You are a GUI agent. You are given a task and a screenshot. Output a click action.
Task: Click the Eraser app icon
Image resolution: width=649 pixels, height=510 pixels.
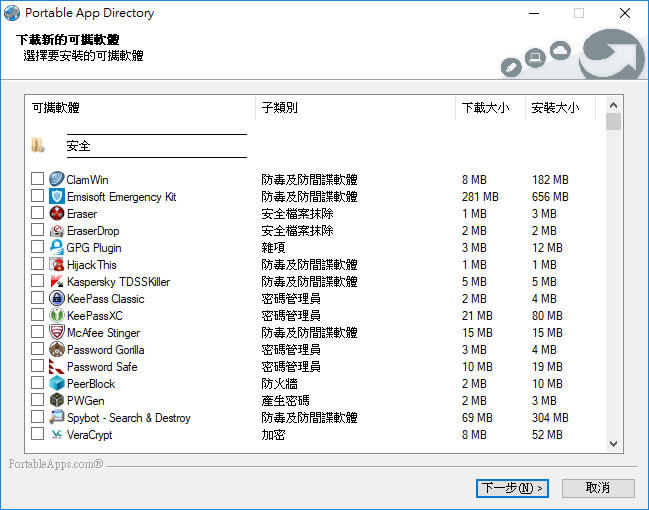point(57,213)
